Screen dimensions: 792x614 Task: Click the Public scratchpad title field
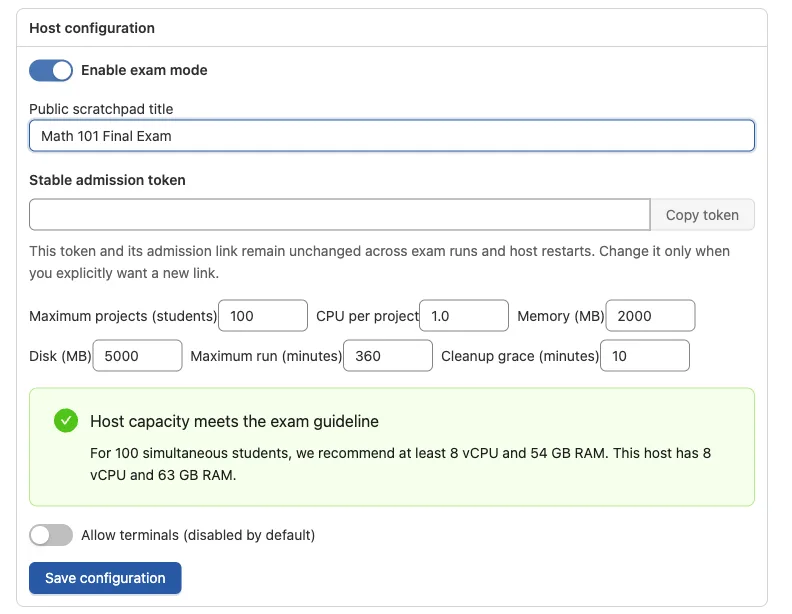392,136
